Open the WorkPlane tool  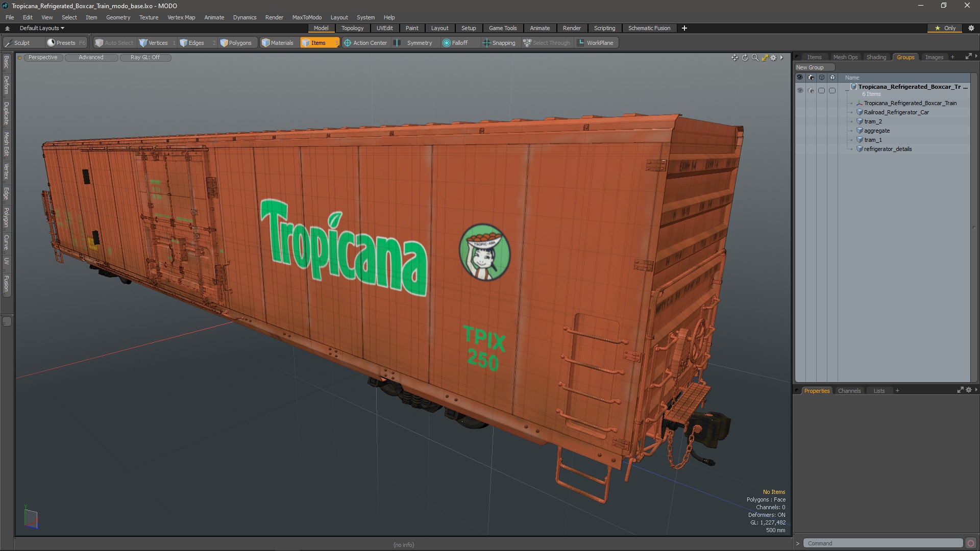(x=595, y=43)
